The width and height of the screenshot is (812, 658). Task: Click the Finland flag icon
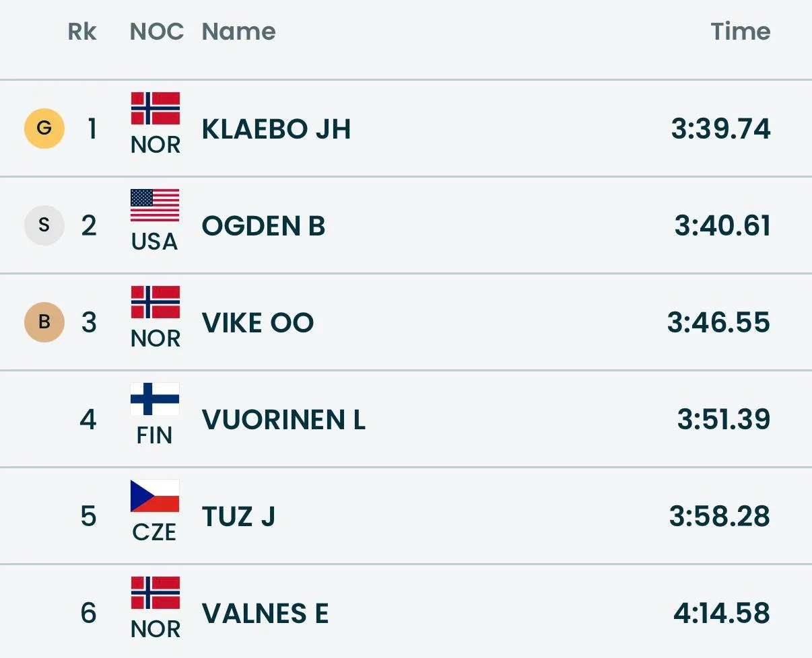(x=155, y=400)
